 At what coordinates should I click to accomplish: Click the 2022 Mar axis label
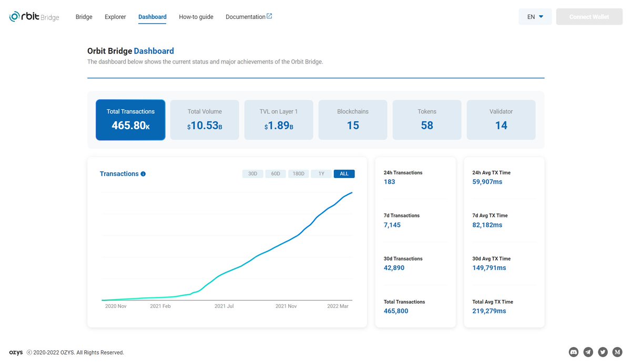coord(338,306)
